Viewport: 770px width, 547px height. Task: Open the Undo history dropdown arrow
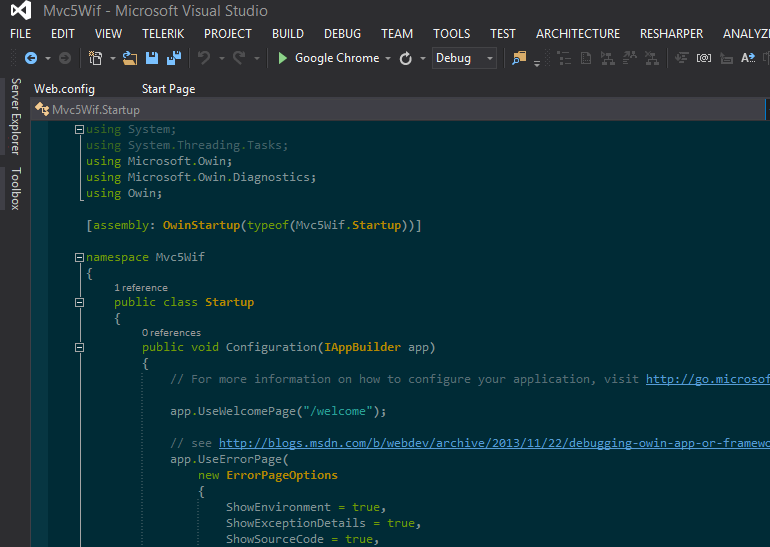[221, 58]
